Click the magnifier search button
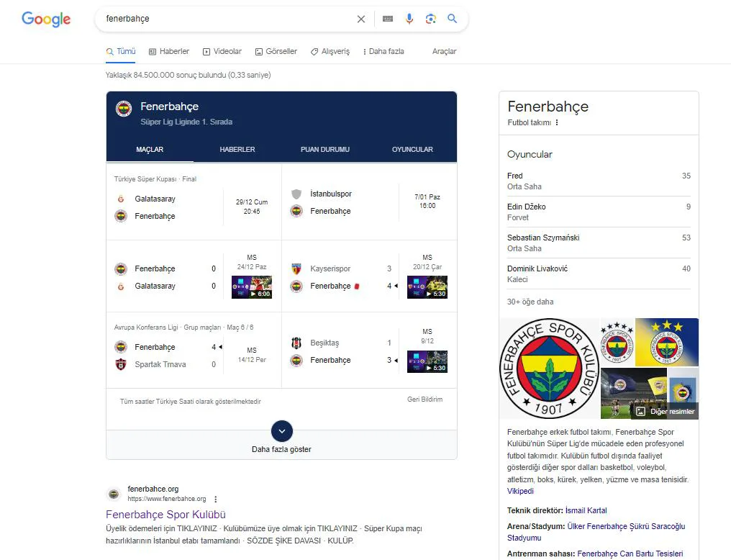The height and width of the screenshot is (560, 731). [453, 19]
